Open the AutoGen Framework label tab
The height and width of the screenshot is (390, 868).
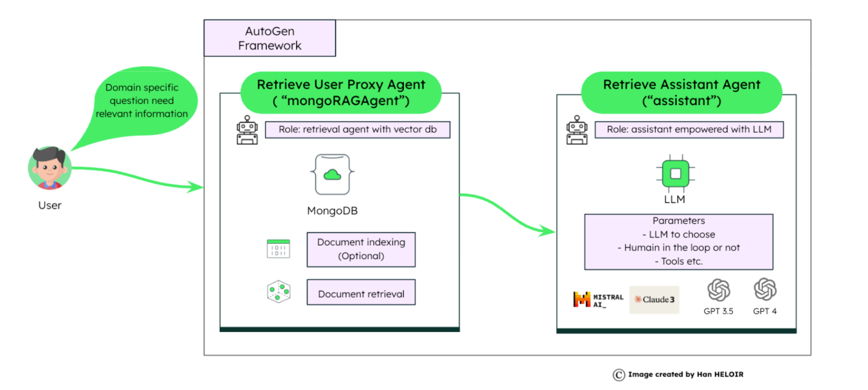tap(270, 38)
